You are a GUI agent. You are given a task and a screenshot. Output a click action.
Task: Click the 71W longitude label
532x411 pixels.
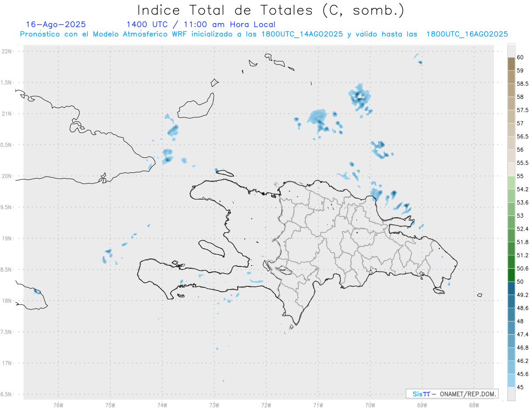pyautogui.click(x=318, y=405)
